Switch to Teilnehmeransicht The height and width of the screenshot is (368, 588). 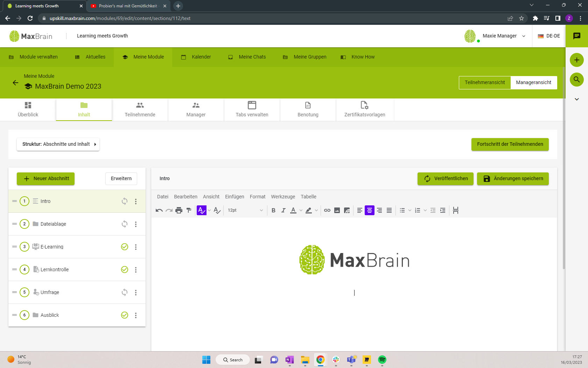pyautogui.click(x=485, y=83)
